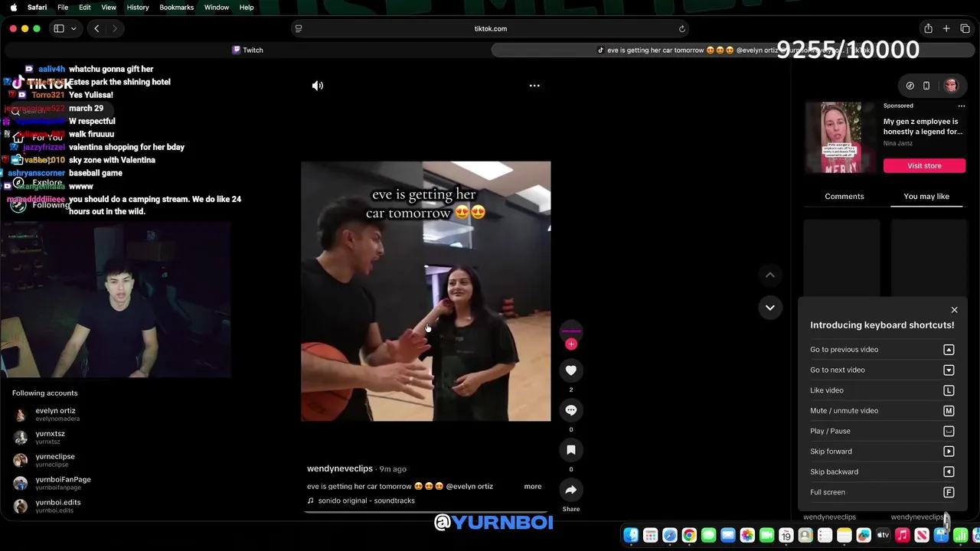
Task: Go back with the Safari back arrow
Action: [96, 28]
